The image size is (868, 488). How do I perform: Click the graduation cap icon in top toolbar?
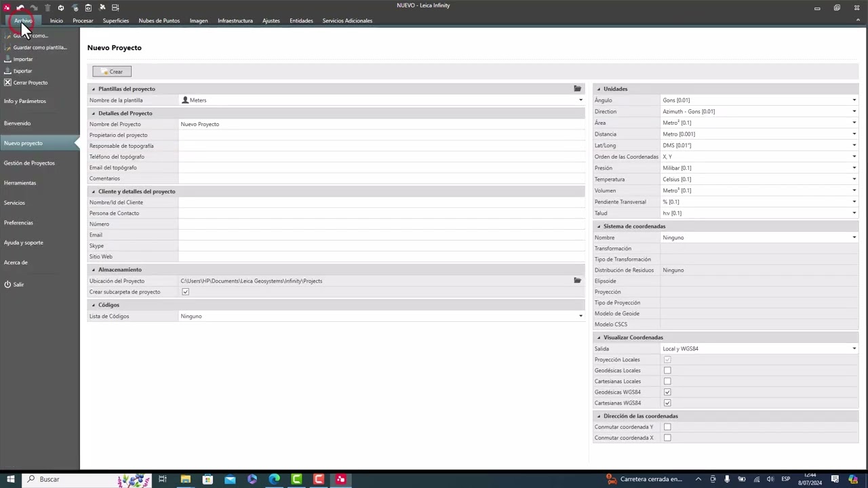click(x=75, y=7)
